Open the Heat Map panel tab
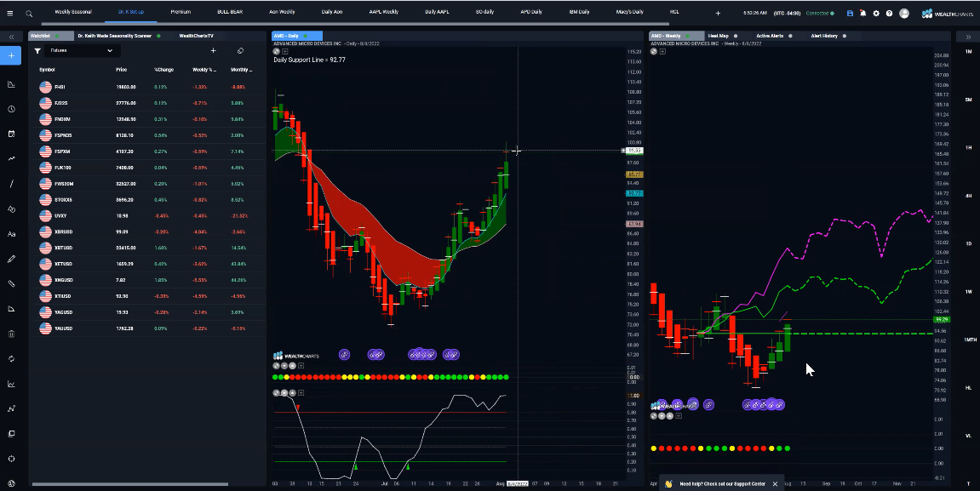This screenshot has width=980, height=491. click(718, 36)
